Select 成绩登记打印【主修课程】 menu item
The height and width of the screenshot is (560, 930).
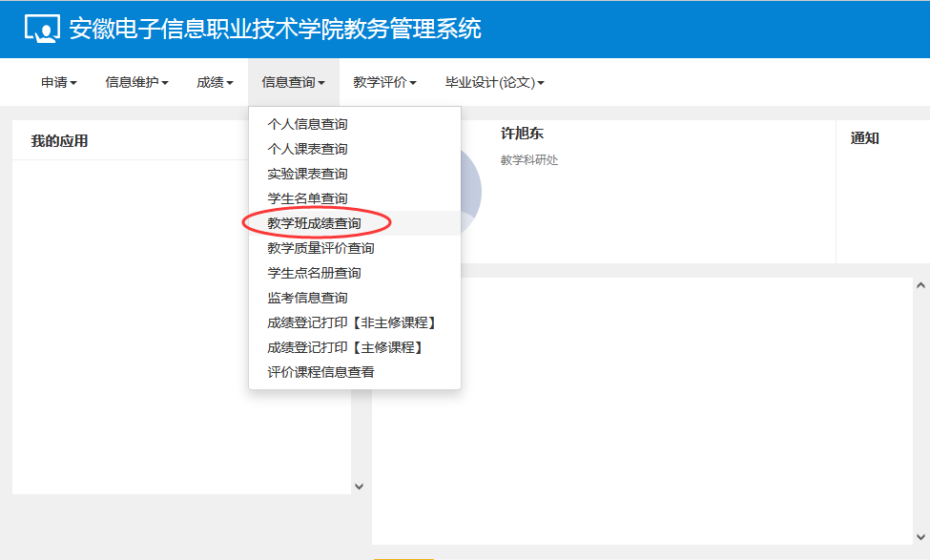coord(344,347)
